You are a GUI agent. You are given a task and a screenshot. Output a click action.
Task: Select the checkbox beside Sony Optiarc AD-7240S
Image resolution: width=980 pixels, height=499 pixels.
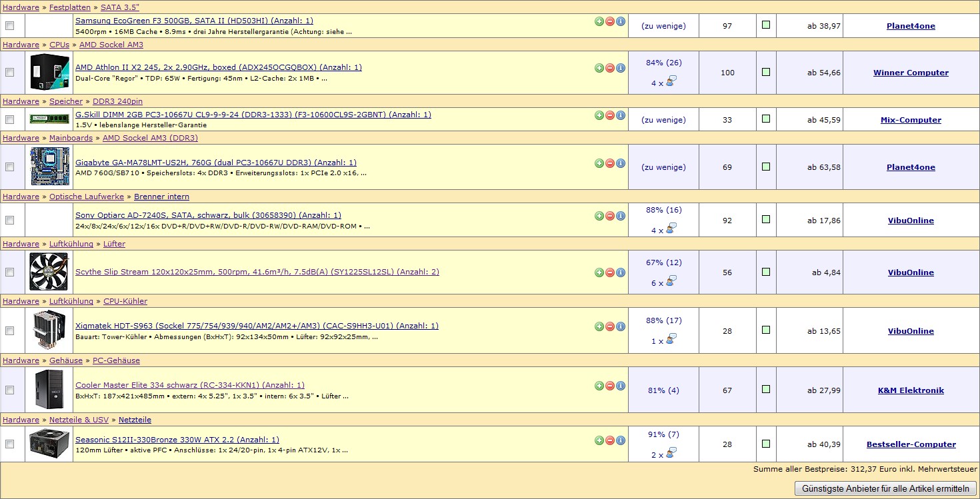pos(9,221)
